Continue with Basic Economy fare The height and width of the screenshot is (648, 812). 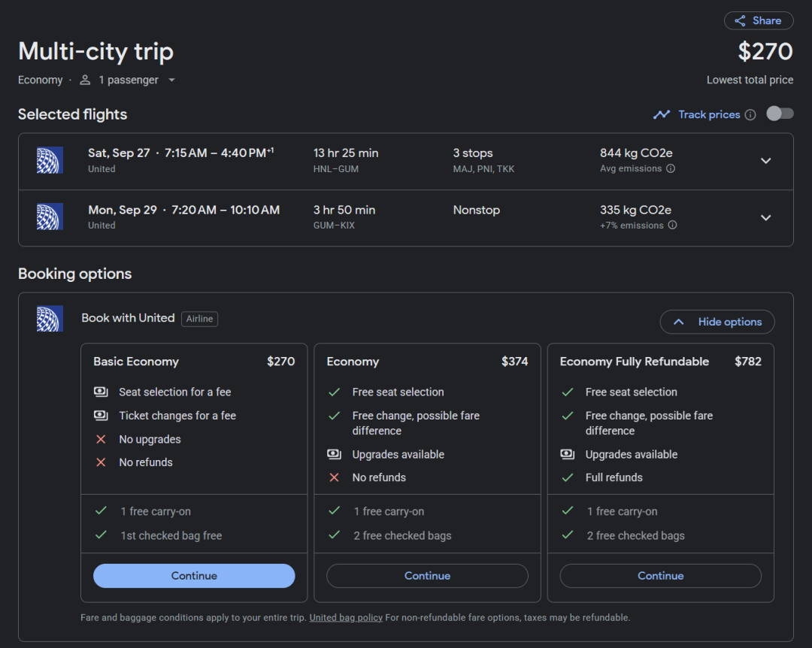(194, 576)
